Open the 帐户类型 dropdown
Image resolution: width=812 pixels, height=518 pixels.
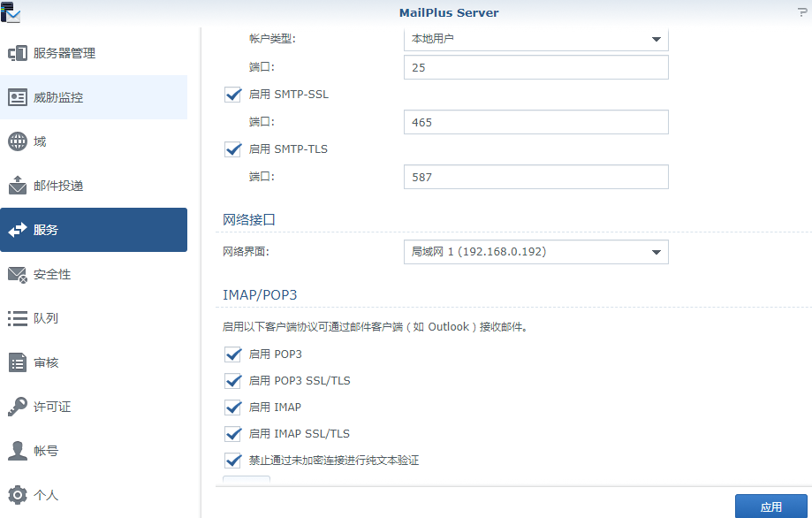click(x=535, y=38)
